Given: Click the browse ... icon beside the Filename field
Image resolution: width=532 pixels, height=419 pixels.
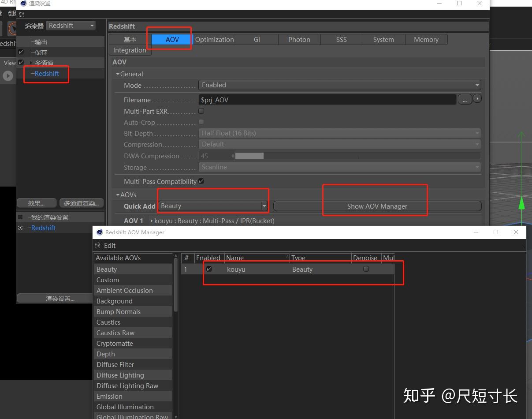Looking at the screenshot, I should pyautogui.click(x=465, y=99).
